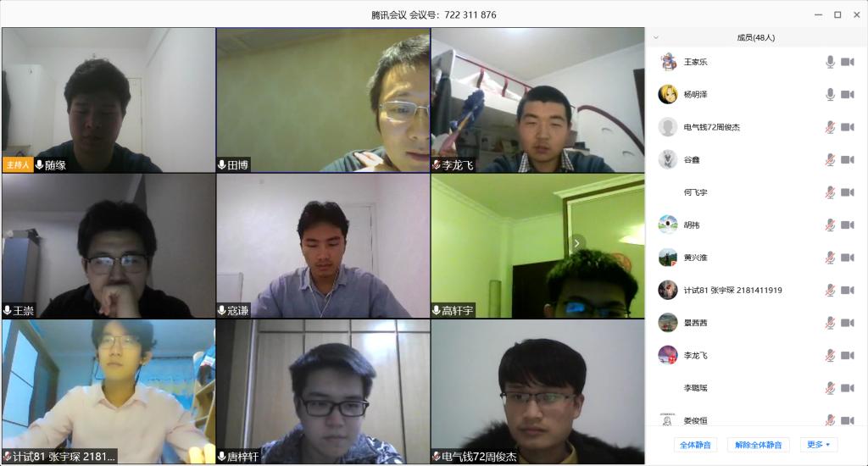Click the mic icon next to 田博's name
The image size is (868, 466).
coord(221,164)
